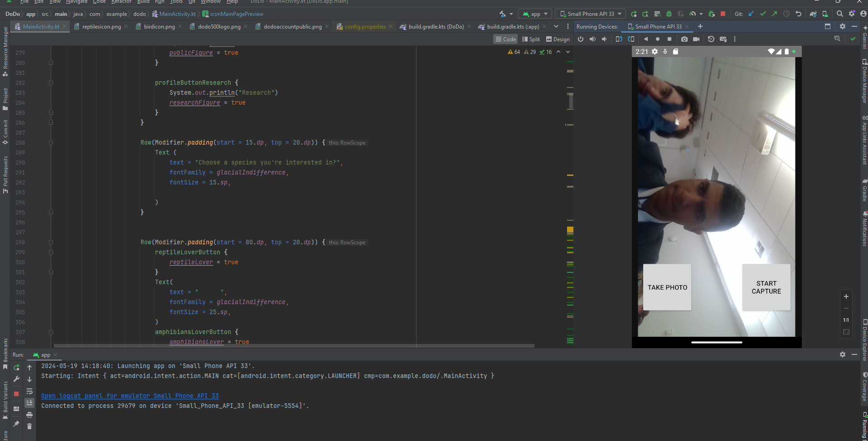Switch editor to Split view
Viewport: 868px width, 441px height.
click(531, 39)
